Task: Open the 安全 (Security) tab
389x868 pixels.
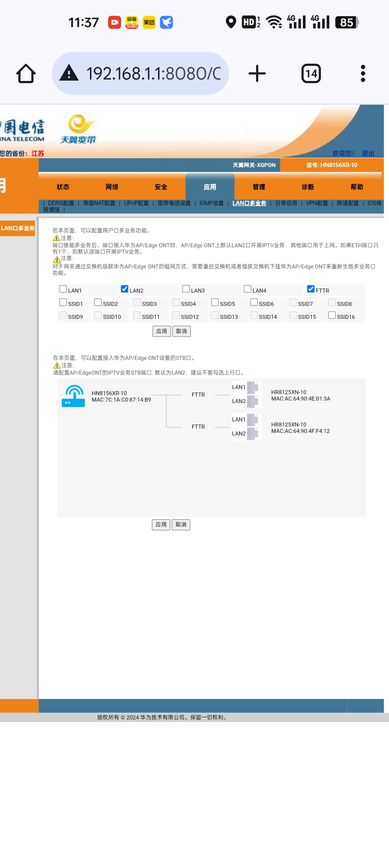Action: point(161,187)
